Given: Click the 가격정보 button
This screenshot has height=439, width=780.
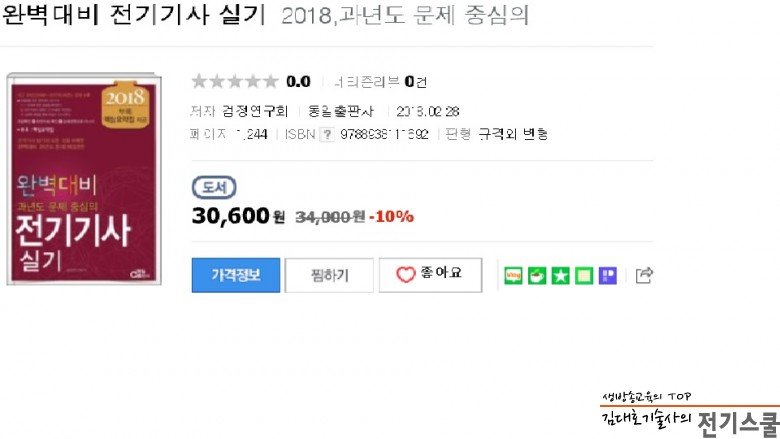Looking at the screenshot, I should tap(235, 275).
